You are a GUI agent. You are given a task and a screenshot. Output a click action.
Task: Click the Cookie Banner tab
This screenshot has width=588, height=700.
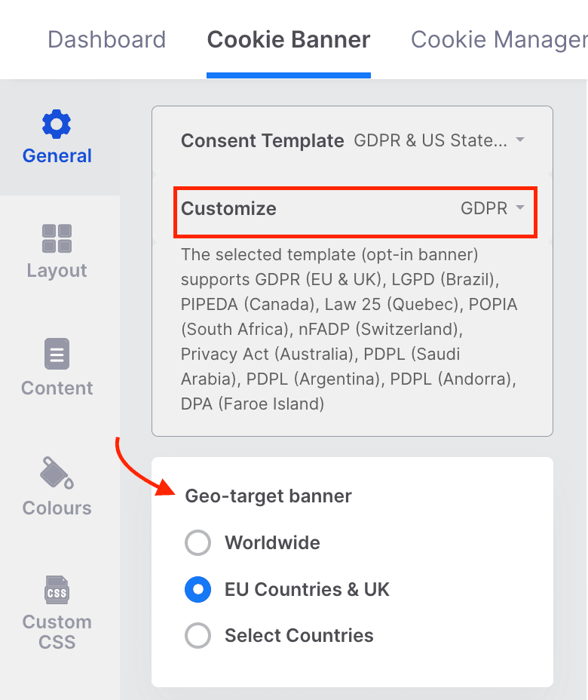coord(289,39)
